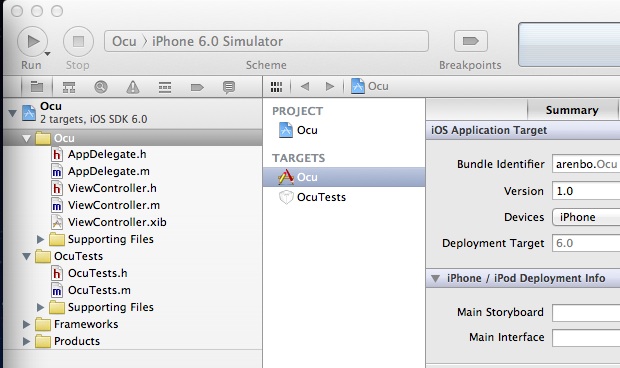Screen dimensions: 620x368
Task: Go back in editor history
Action: coord(305,86)
